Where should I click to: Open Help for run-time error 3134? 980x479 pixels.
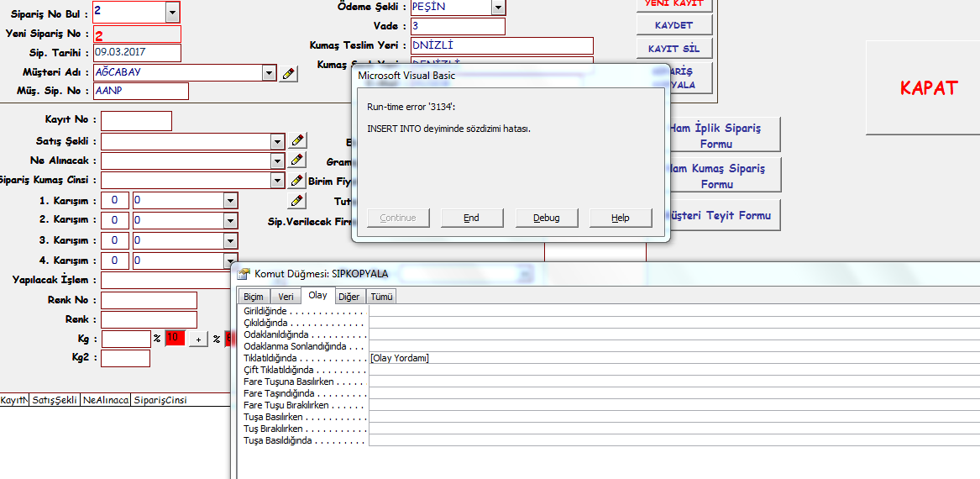(x=621, y=218)
